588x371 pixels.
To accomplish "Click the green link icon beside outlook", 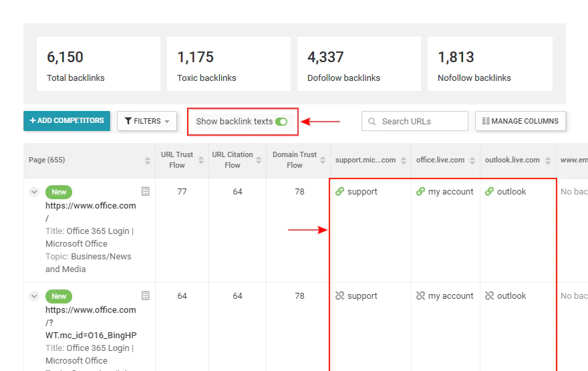I will click(x=489, y=191).
